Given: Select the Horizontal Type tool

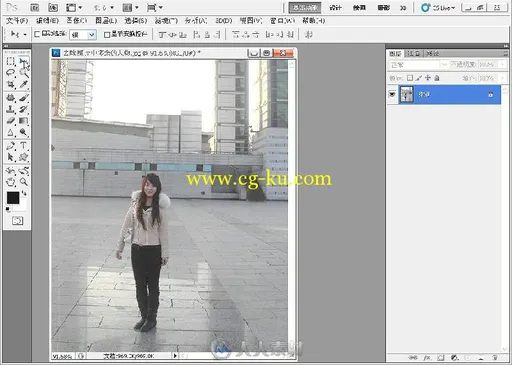Looking at the screenshot, I should coord(23,146).
